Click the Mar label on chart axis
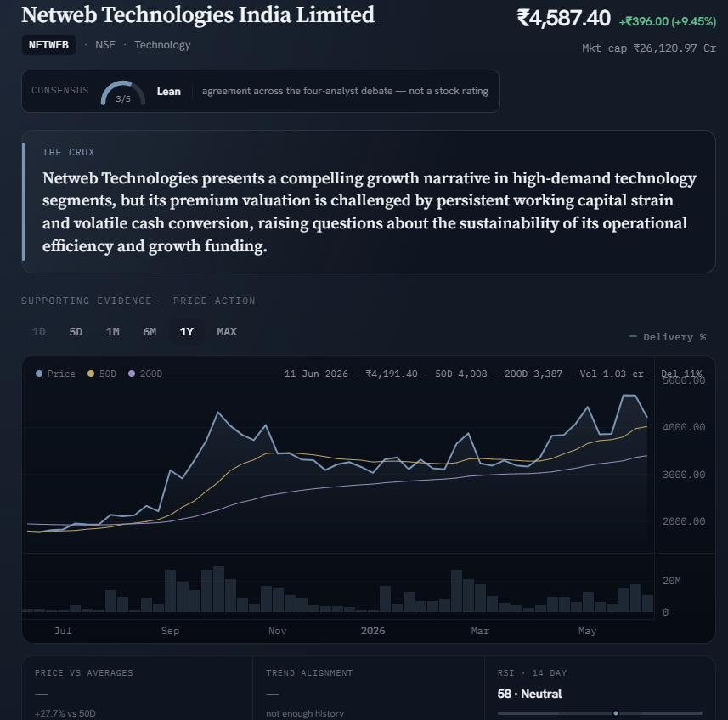 tap(480, 631)
